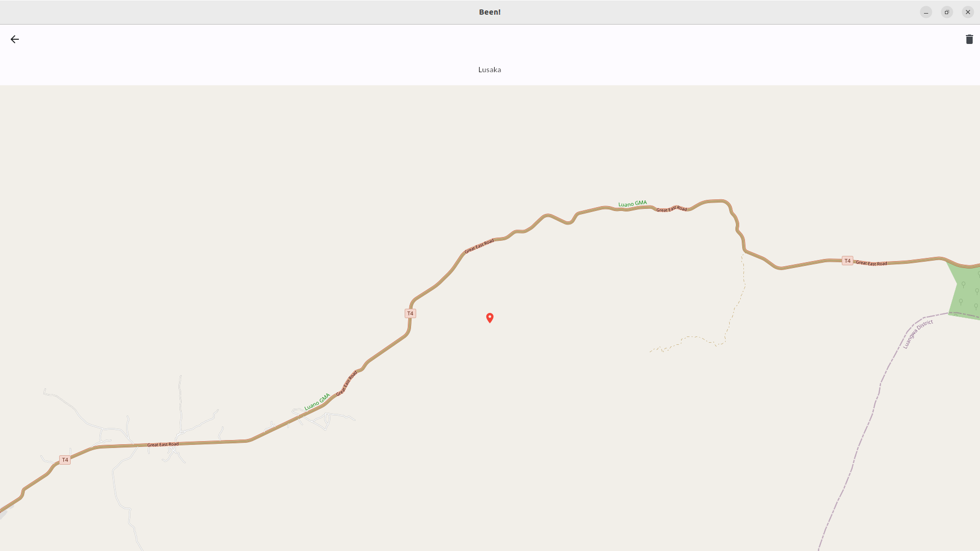Click the Great East Road label beside the upper Luano GMA
The image size is (980, 551).
[x=672, y=209]
